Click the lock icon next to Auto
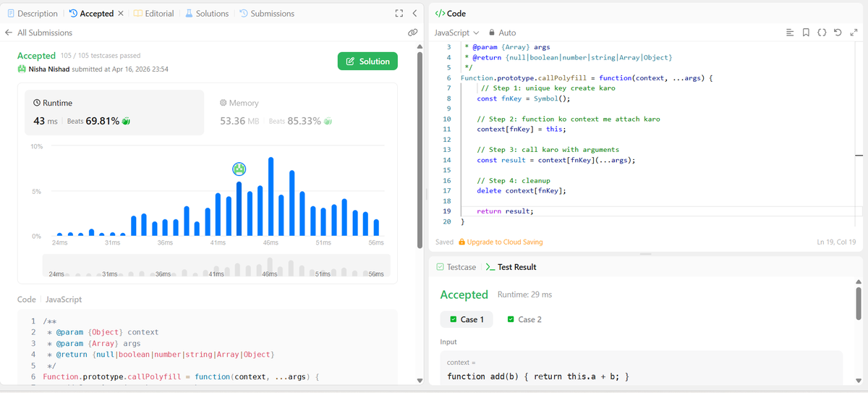 pos(493,33)
